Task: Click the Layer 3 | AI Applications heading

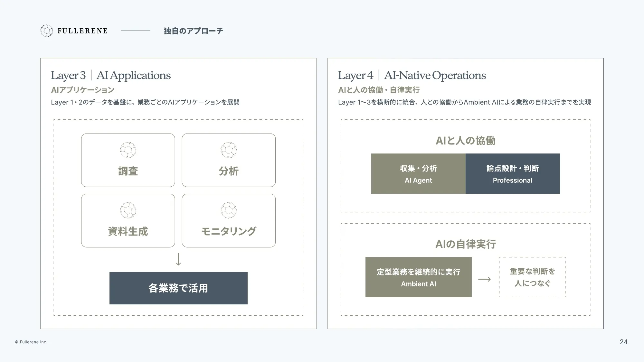Action: coord(111,75)
